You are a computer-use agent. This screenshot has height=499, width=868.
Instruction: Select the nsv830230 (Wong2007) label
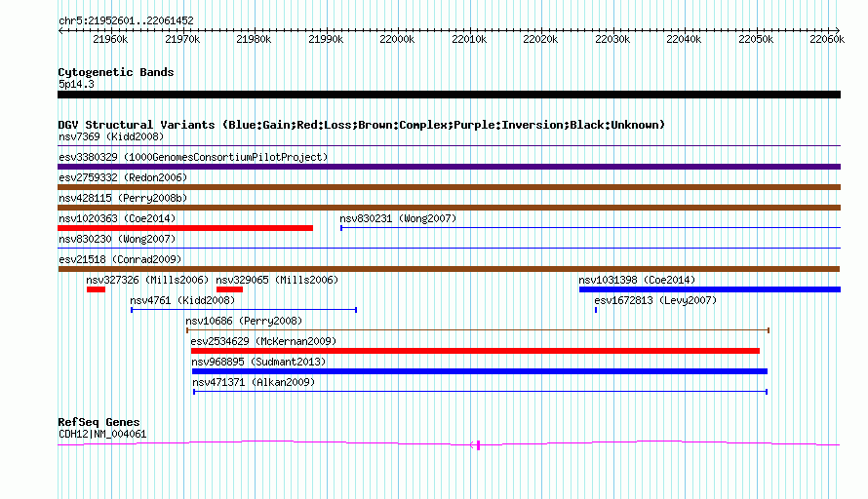point(117,239)
